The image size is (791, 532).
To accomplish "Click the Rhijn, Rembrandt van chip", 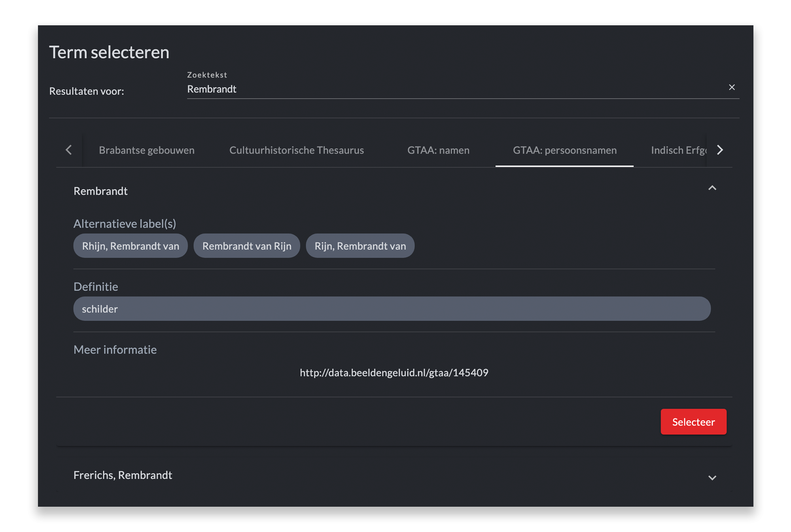I will coord(131,246).
